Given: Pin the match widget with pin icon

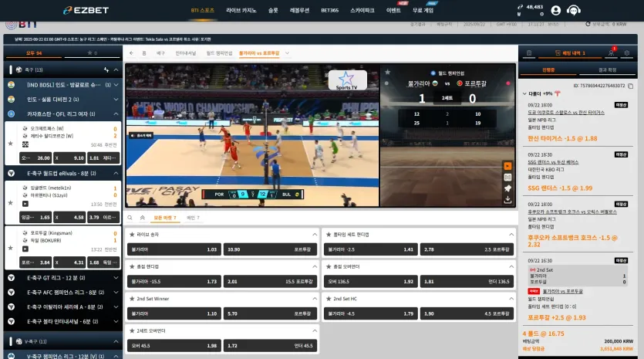Looking at the screenshot, I should pyautogui.click(x=507, y=188).
